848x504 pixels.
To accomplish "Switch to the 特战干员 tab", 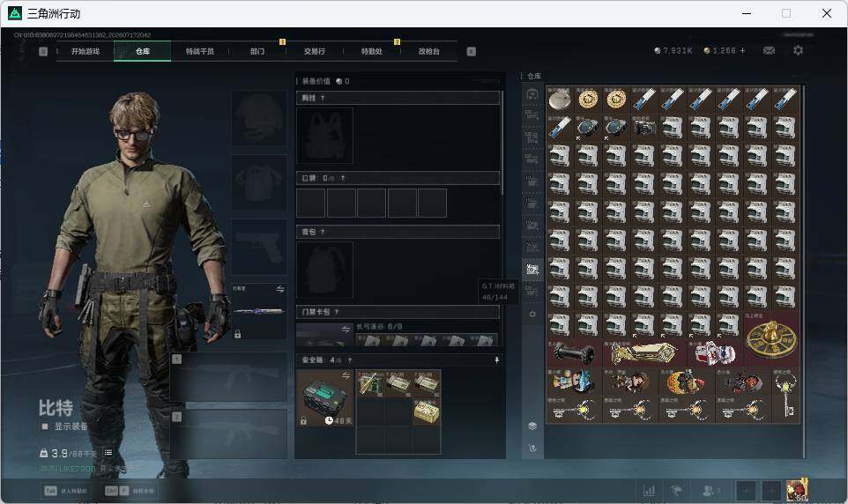I will pyautogui.click(x=199, y=51).
